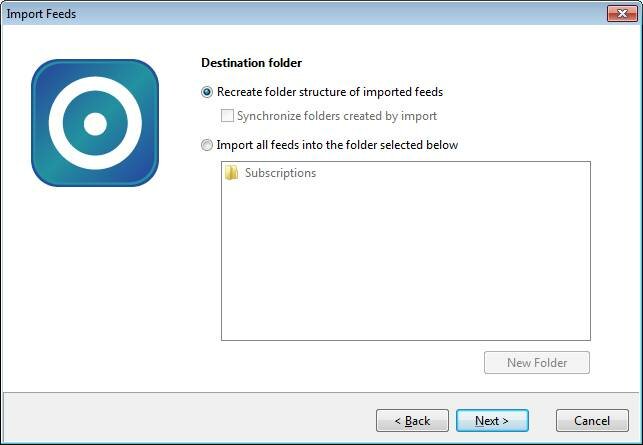
Task: Click the blue circular app logo
Action: 95,123
